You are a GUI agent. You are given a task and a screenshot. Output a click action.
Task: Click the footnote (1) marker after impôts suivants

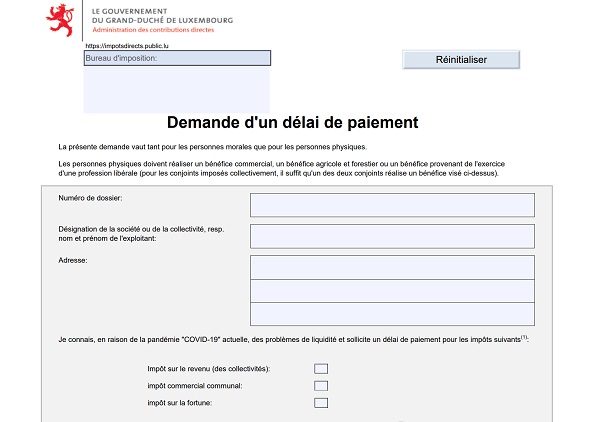[524, 337]
